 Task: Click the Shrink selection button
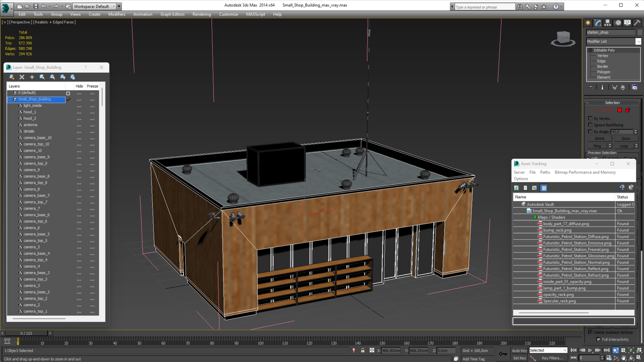click(599, 138)
